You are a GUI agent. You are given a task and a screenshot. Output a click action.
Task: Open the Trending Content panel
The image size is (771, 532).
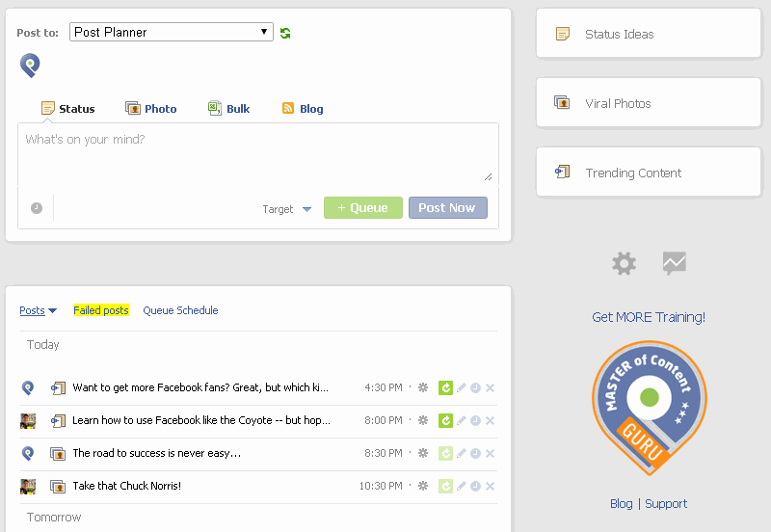[x=649, y=173]
